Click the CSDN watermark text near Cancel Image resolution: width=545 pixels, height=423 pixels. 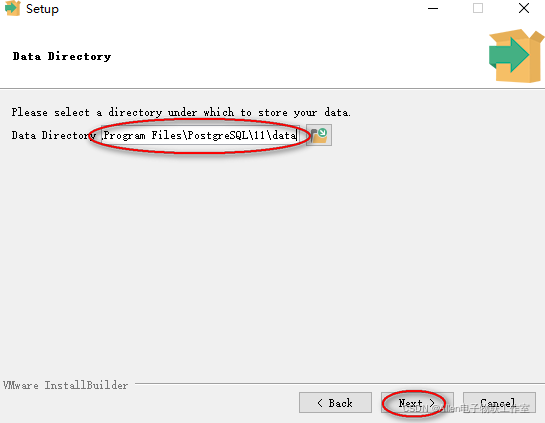466,408
